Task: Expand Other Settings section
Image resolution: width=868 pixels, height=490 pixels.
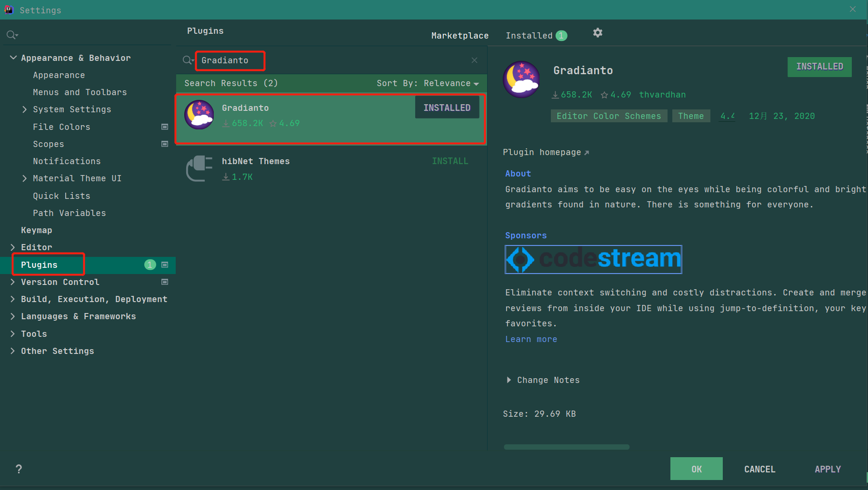Action: point(13,351)
